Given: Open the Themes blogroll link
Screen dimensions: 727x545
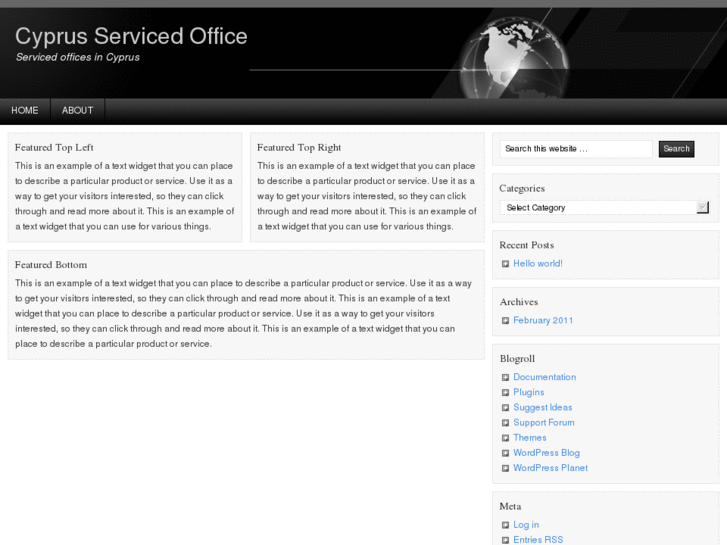Looking at the screenshot, I should tap(529, 438).
